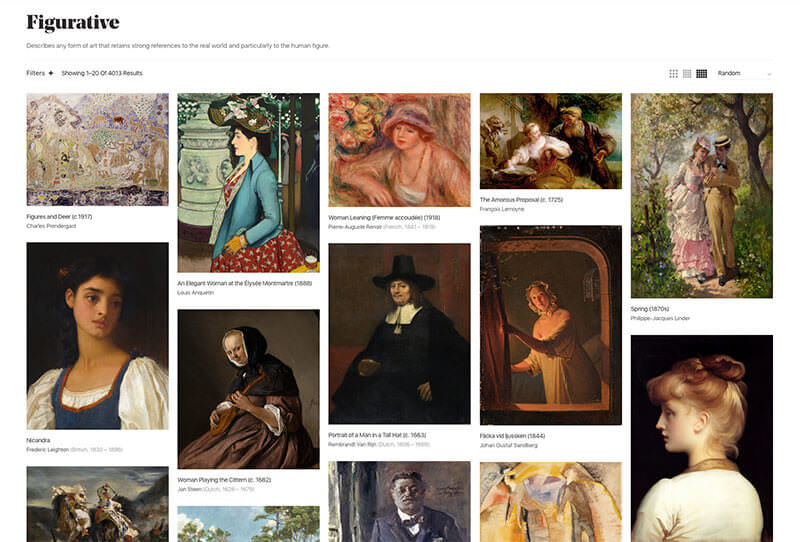Open artist link Louis Anquetin
The height and width of the screenshot is (542, 800).
(x=195, y=293)
